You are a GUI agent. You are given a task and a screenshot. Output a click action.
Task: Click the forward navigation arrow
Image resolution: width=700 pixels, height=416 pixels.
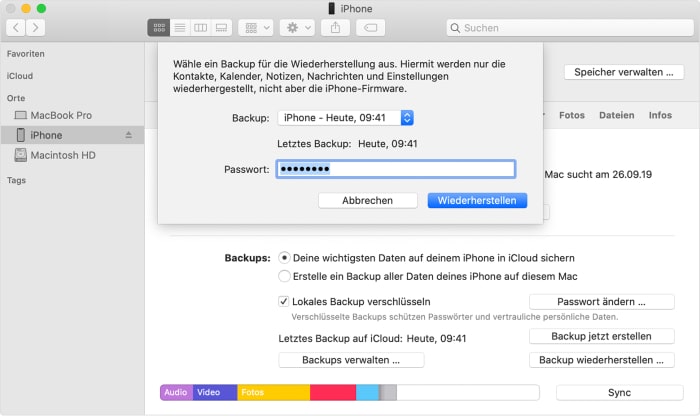[41, 28]
